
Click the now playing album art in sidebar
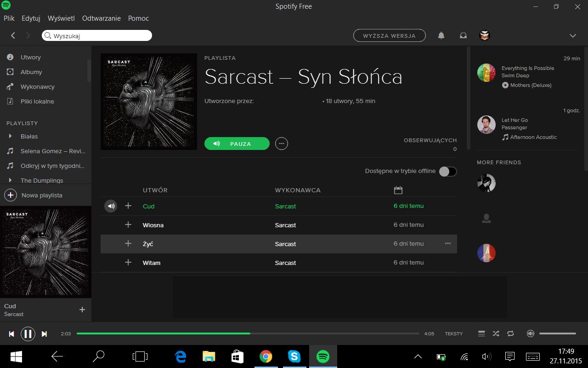click(x=46, y=252)
